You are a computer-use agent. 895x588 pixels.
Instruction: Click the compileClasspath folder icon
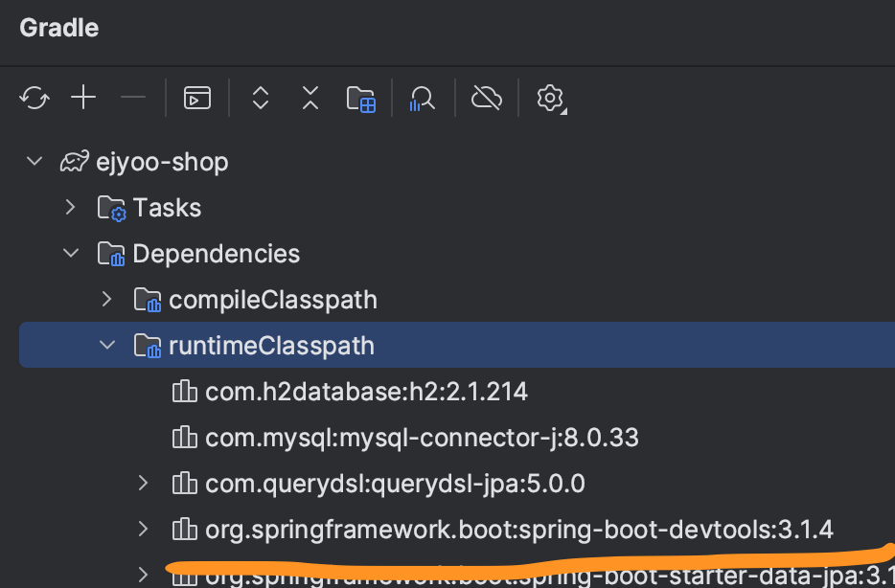(148, 300)
